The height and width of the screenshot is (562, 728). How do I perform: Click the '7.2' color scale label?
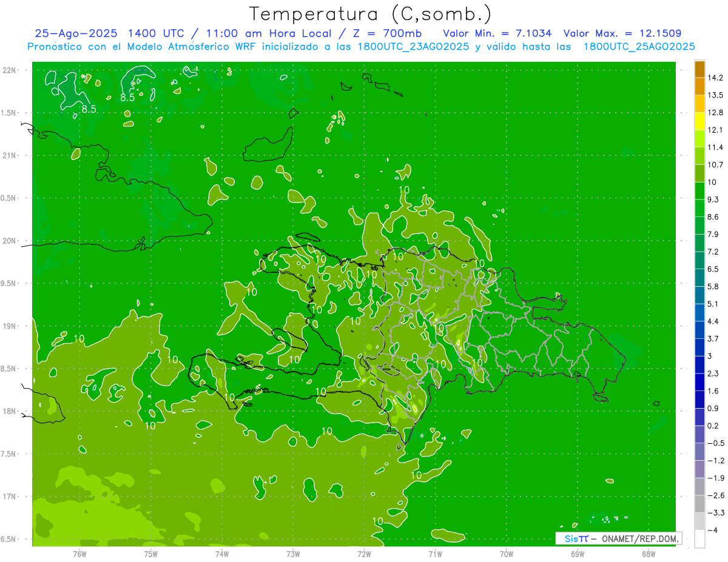(x=713, y=252)
